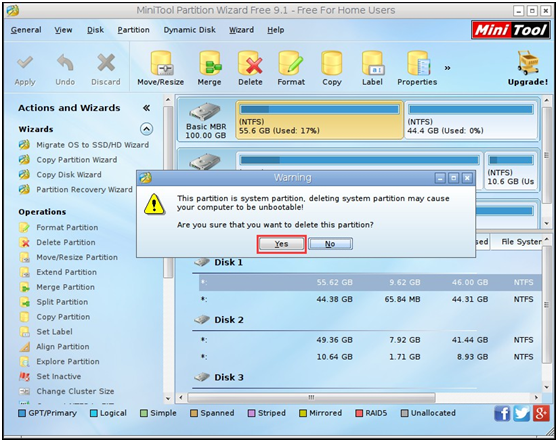Select the 10.64 GB partition row
This screenshot has height=442, width=558.
[x=370, y=357]
